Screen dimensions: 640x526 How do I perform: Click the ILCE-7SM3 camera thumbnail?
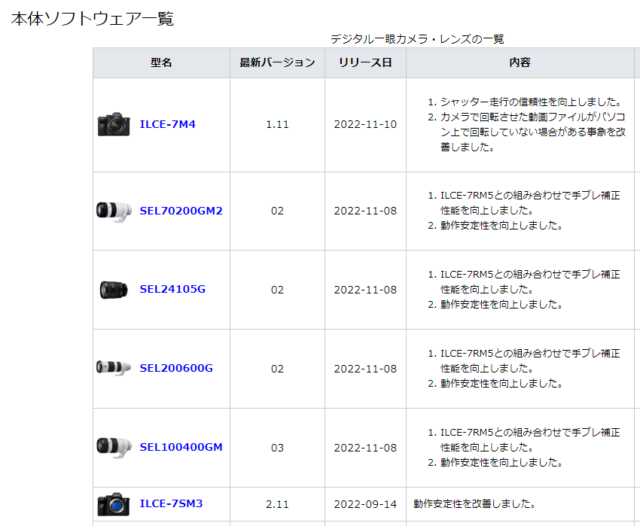point(114,504)
